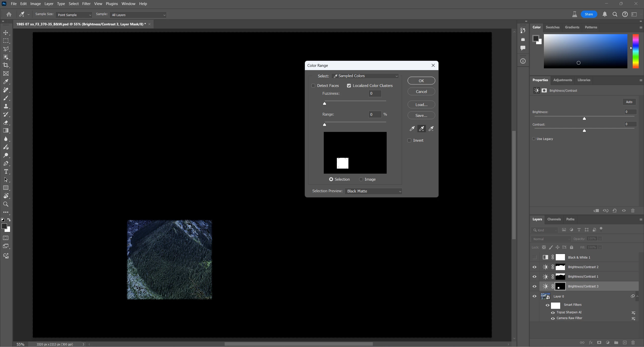Expand the Select Sampled Colors dropdown
644x347 pixels.
[x=365, y=76]
